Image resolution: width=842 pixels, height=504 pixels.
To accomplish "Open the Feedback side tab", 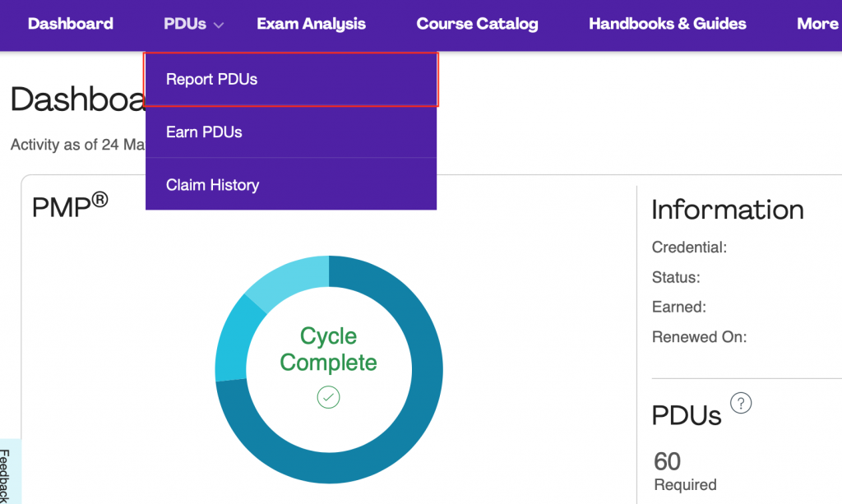I will coord(9,473).
